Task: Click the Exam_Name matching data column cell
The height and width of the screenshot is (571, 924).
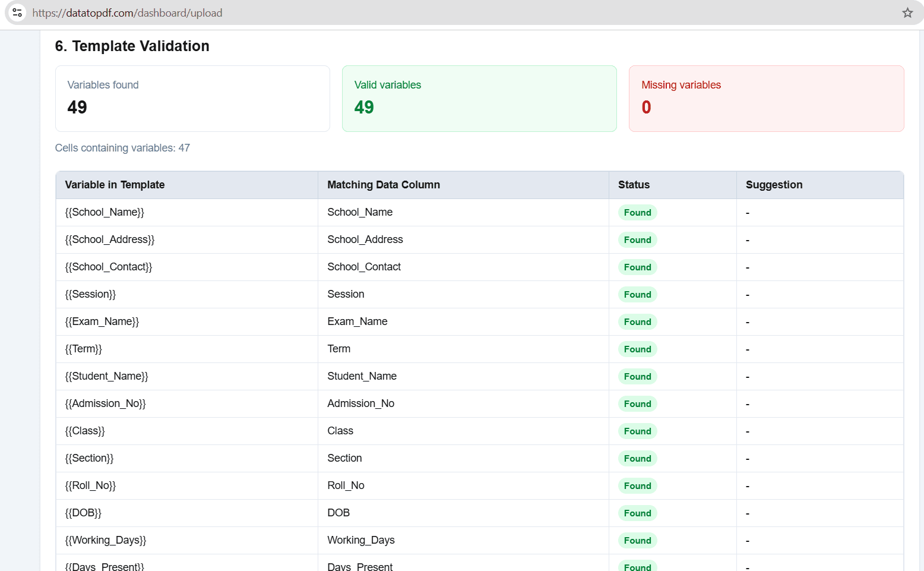Action: (463, 321)
